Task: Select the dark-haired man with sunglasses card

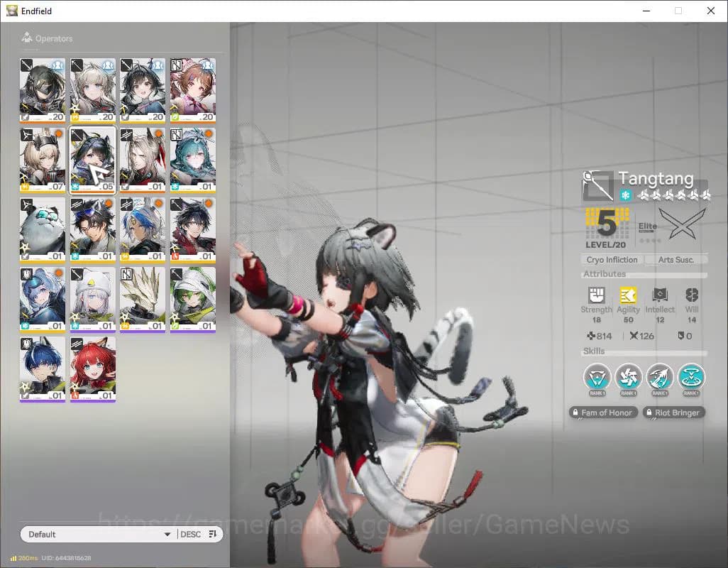Action: (x=93, y=229)
